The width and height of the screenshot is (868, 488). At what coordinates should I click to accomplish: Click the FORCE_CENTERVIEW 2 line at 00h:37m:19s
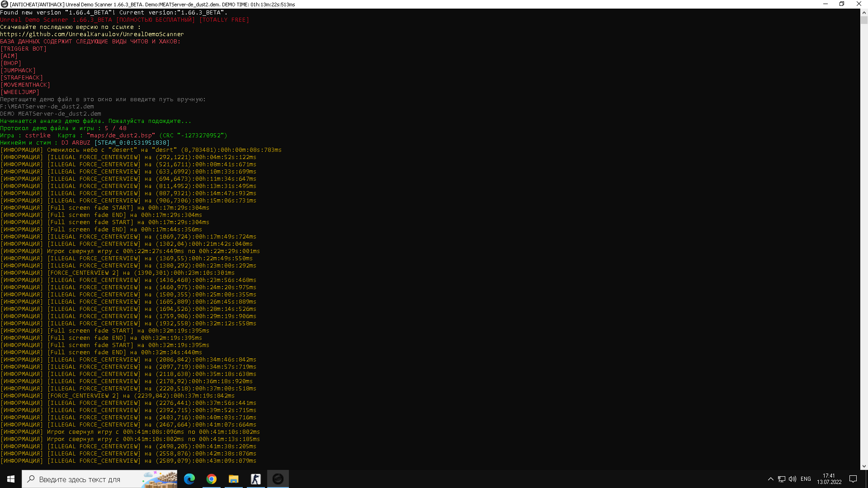click(118, 396)
